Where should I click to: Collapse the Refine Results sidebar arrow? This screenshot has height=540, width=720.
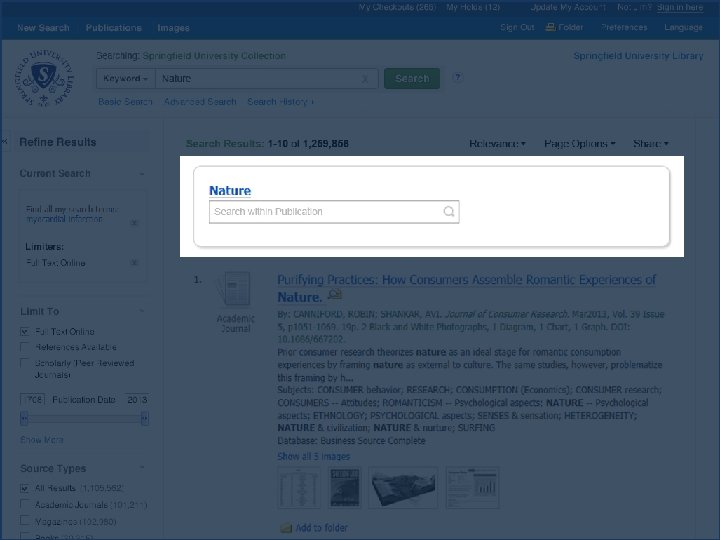(x=4, y=141)
